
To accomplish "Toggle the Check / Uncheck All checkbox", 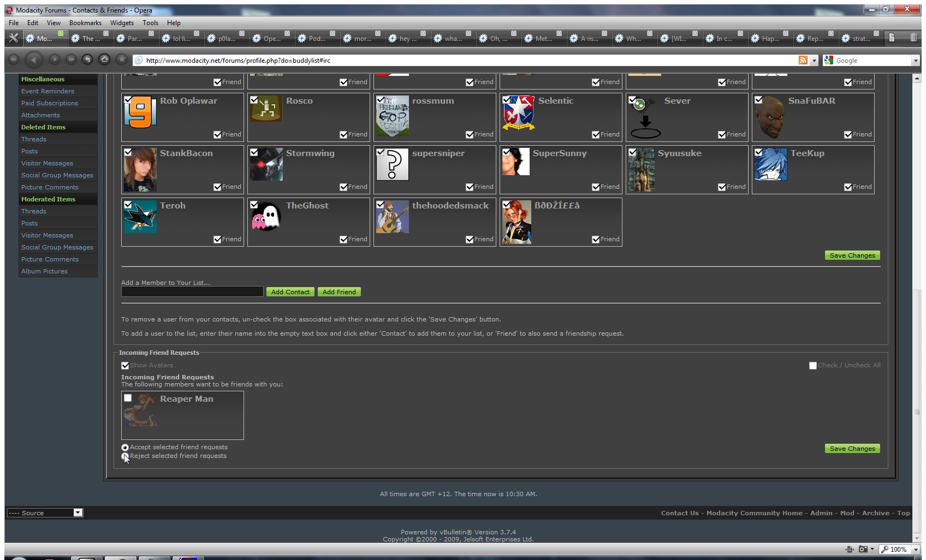I will coord(812,365).
